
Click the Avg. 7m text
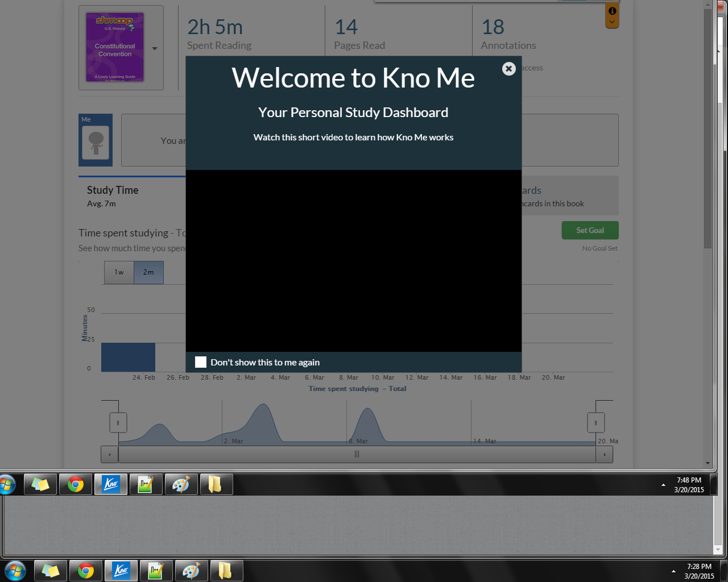(x=101, y=203)
